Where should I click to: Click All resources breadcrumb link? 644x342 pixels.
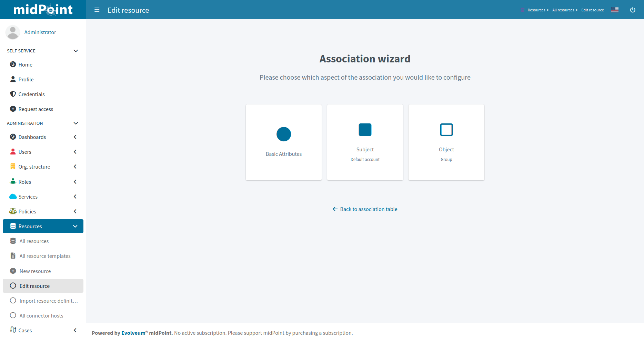click(563, 10)
